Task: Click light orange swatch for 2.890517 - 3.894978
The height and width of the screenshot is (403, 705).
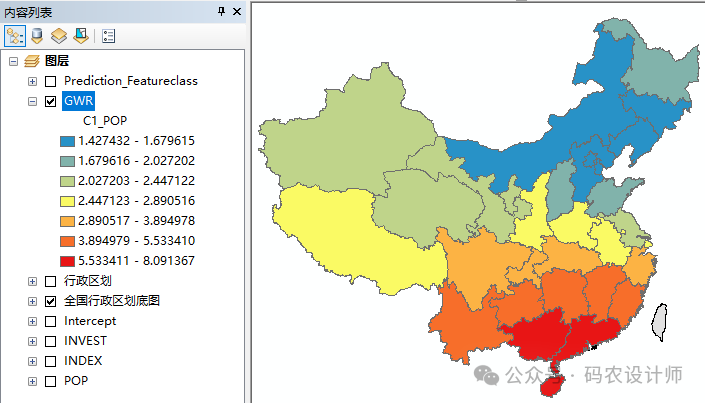Action: point(67,221)
